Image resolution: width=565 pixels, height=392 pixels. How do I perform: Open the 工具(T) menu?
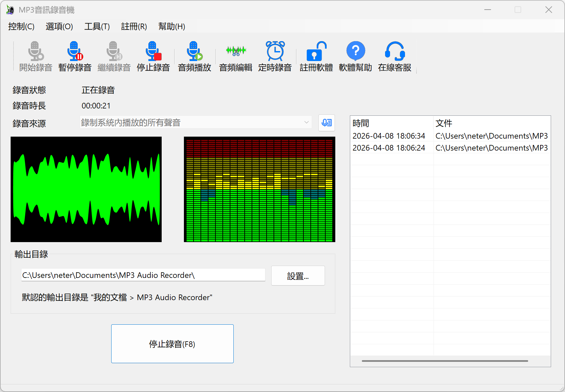(x=97, y=27)
